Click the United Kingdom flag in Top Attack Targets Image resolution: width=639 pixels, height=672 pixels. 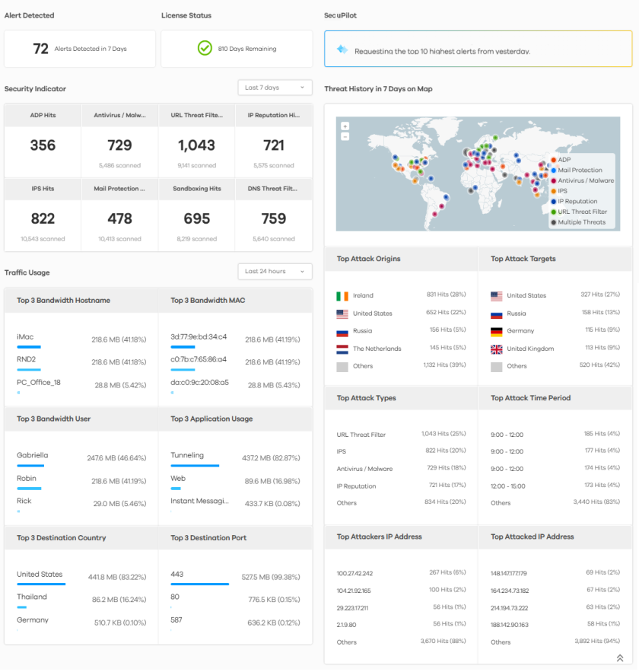496,349
